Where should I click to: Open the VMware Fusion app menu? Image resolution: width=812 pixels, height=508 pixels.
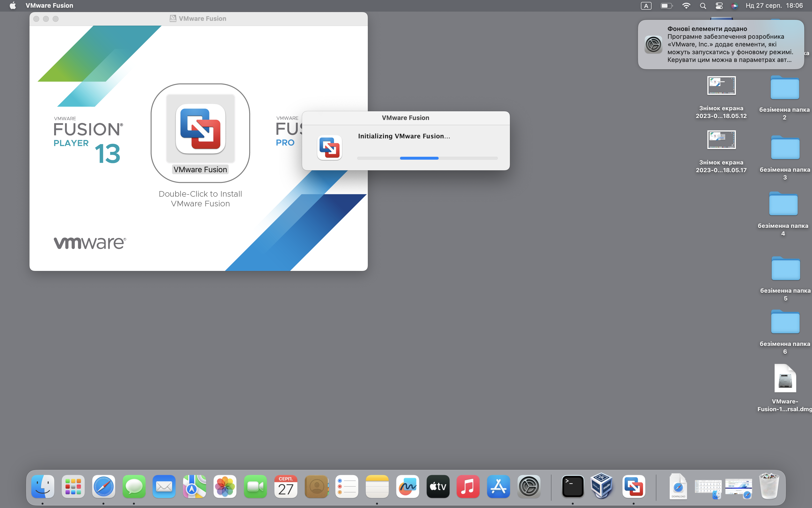[49, 6]
